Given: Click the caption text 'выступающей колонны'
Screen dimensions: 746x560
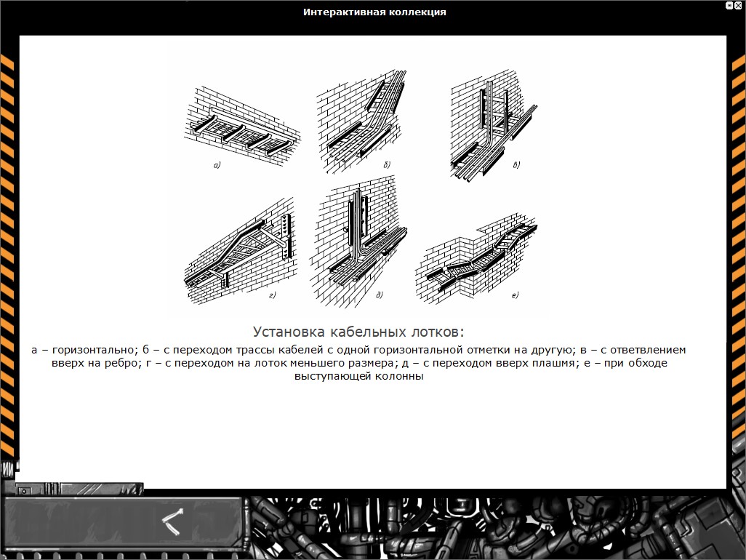Looking at the screenshot, I should tap(358, 377).
